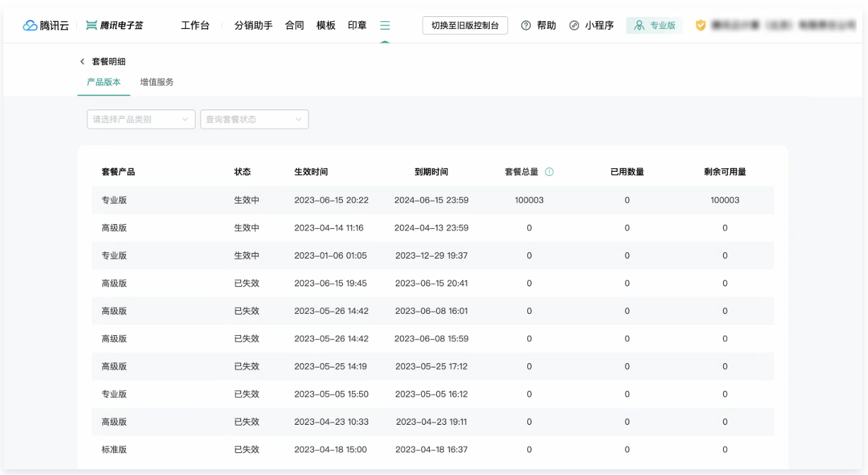Screen dimensions: 868x475
Task: Click 帮助 link
Action: click(546, 25)
